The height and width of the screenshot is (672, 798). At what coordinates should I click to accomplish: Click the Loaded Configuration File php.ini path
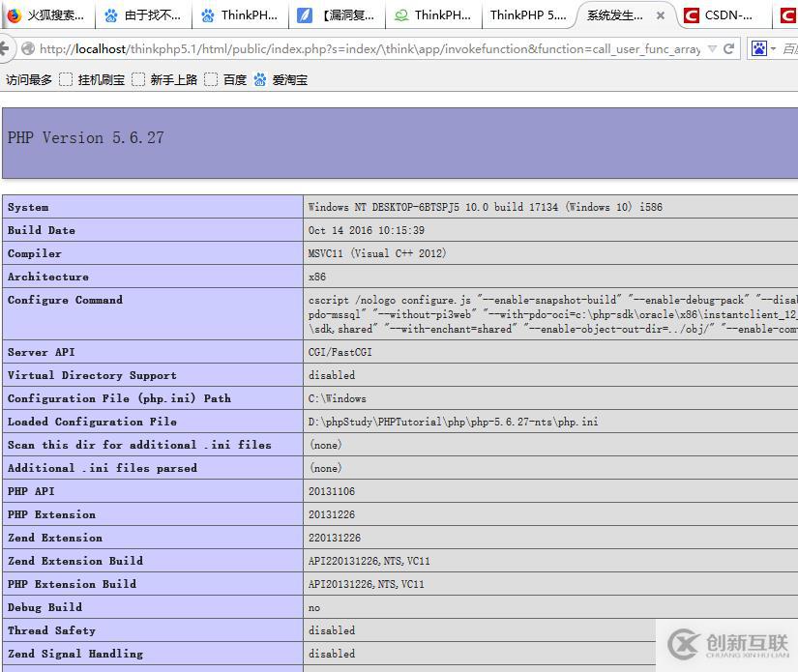[453, 422]
